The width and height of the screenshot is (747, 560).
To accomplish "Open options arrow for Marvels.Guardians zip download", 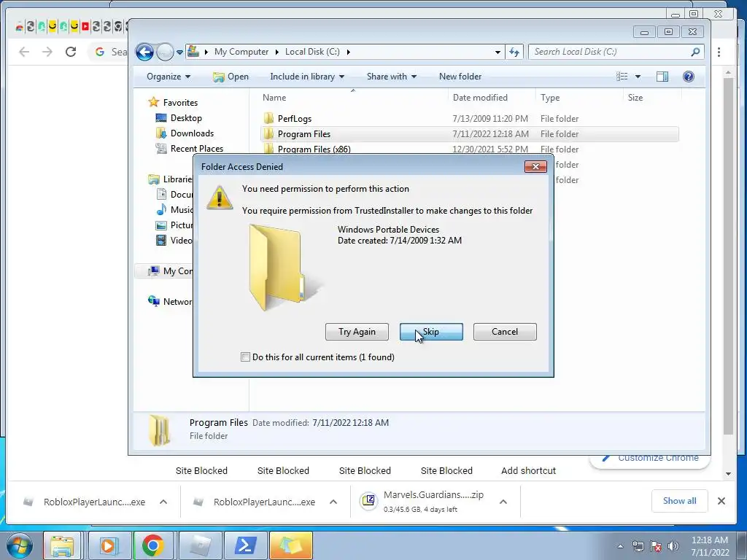I will 503,502.
